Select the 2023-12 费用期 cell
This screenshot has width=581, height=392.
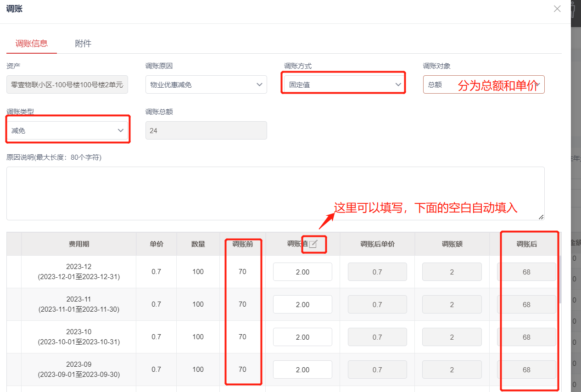click(x=79, y=272)
